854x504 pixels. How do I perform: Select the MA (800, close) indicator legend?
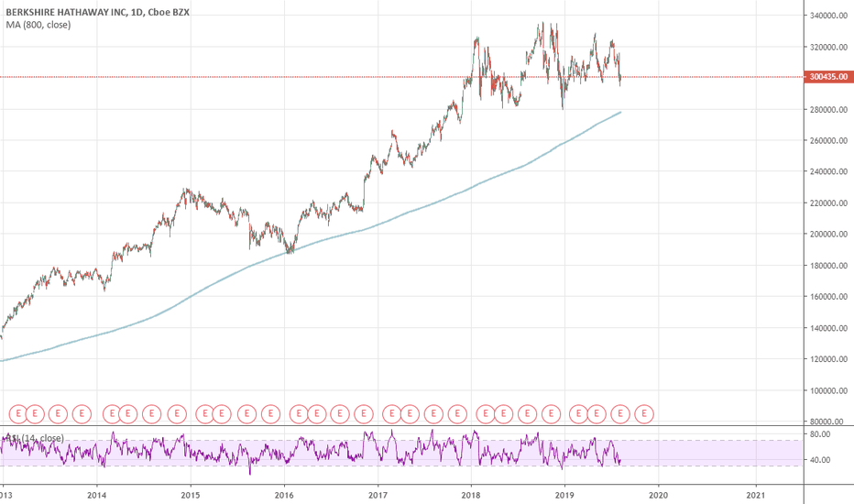click(x=38, y=25)
